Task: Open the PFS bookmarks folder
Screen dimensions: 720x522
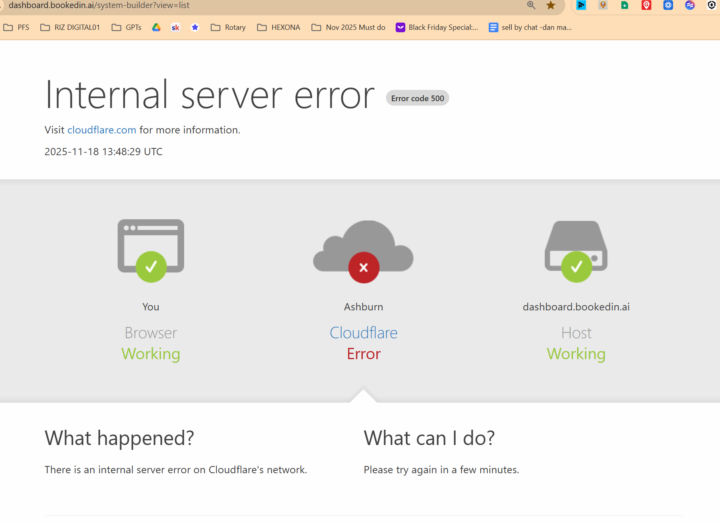Action: coord(16,28)
